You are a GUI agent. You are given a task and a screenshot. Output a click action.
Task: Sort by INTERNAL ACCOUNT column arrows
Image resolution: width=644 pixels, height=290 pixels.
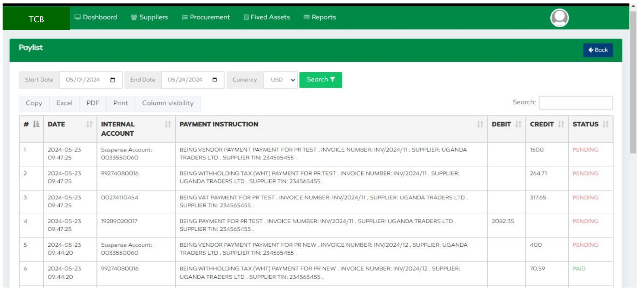point(168,124)
